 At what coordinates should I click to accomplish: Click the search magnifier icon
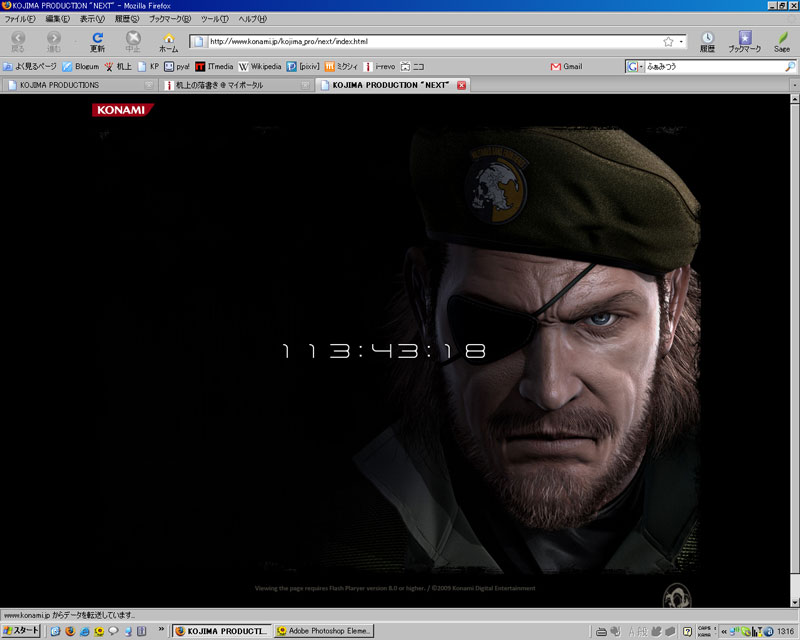789,66
